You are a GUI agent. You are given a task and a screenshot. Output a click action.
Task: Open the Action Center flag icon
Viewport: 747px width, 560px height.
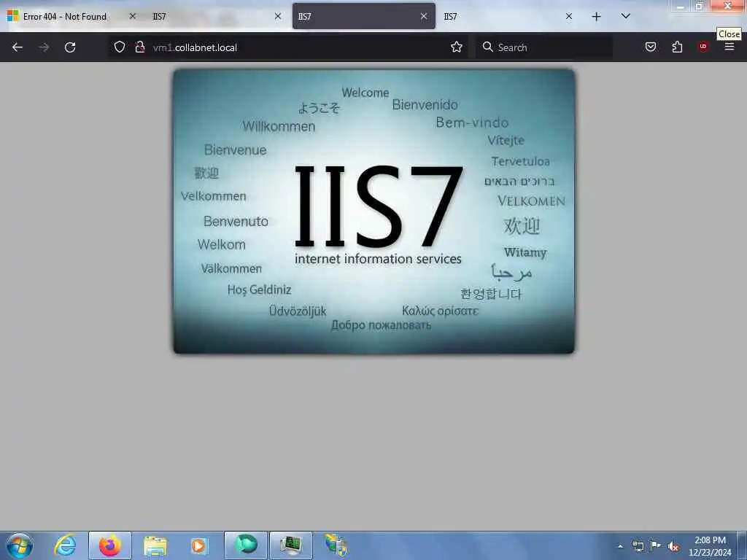[656, 545]
